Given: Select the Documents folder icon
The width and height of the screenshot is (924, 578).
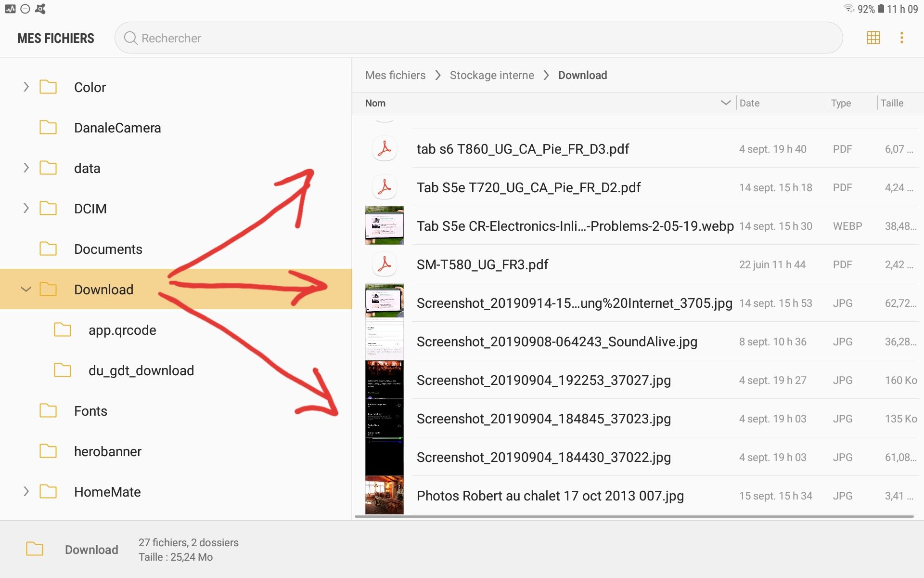Looking at the screenshot, I should tap(48, 249).
